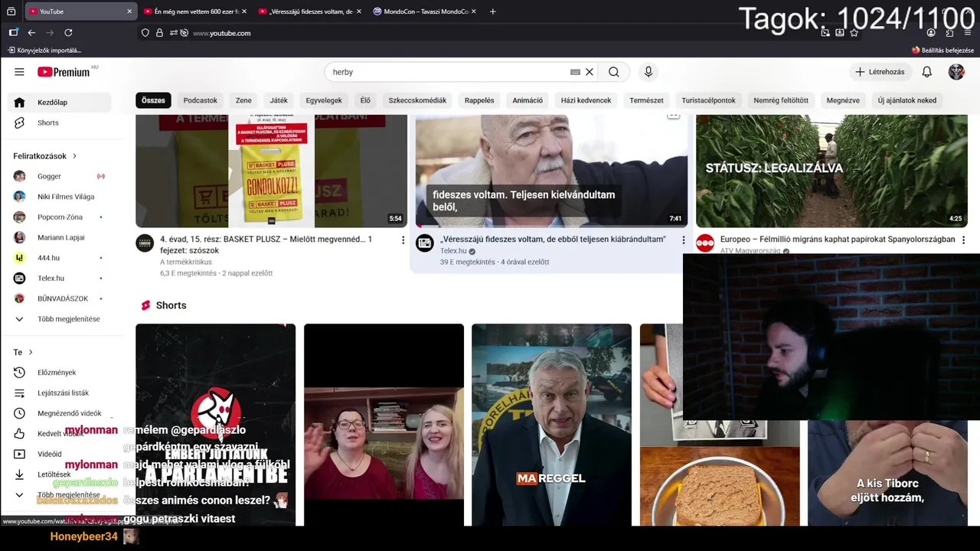This screenshot has width=980, height=551.
Task: Select the Zene filter chip
Action: point(243,100)
